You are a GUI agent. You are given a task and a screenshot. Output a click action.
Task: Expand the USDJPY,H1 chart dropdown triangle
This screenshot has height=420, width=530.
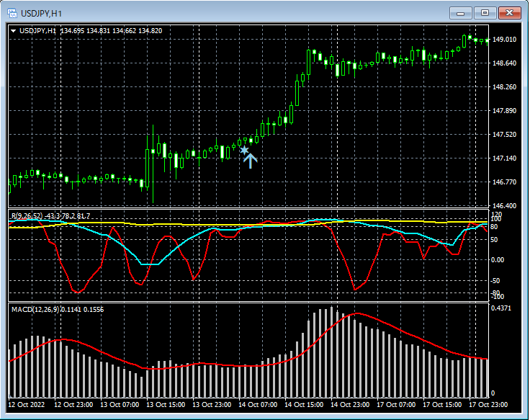pos(14,31)
